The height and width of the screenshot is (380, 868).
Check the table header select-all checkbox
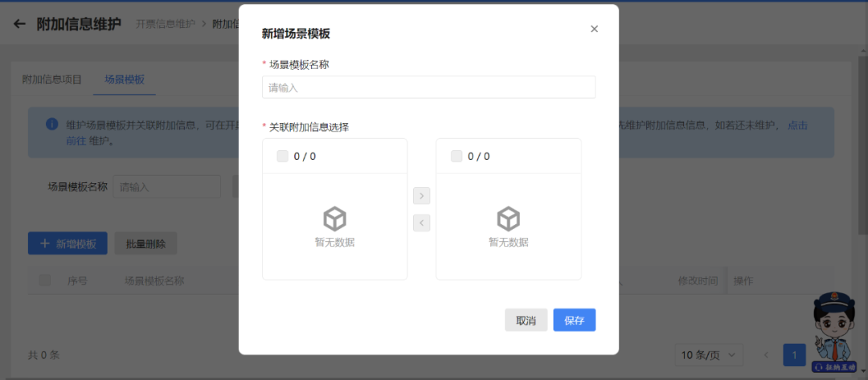tap(45, 280)
